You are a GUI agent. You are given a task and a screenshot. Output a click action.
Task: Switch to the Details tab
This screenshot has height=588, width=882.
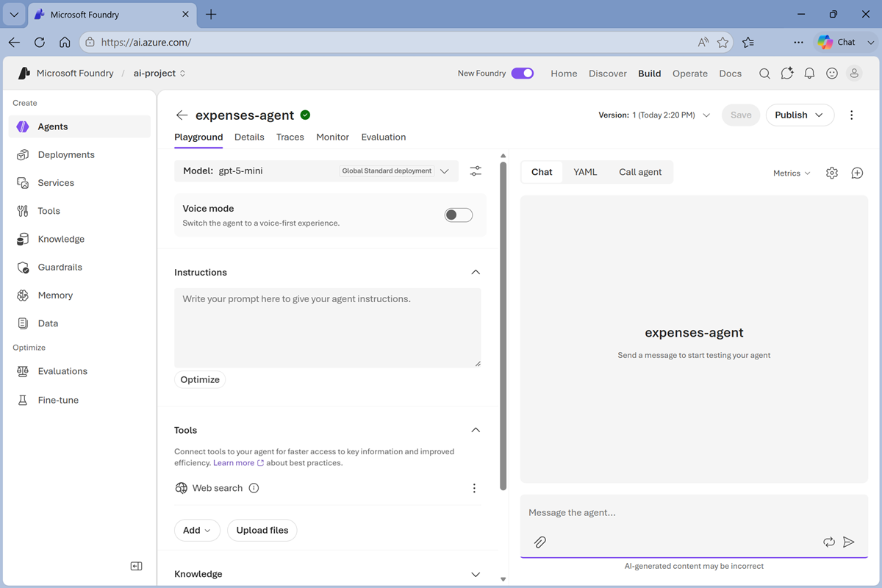click(249, 137)
